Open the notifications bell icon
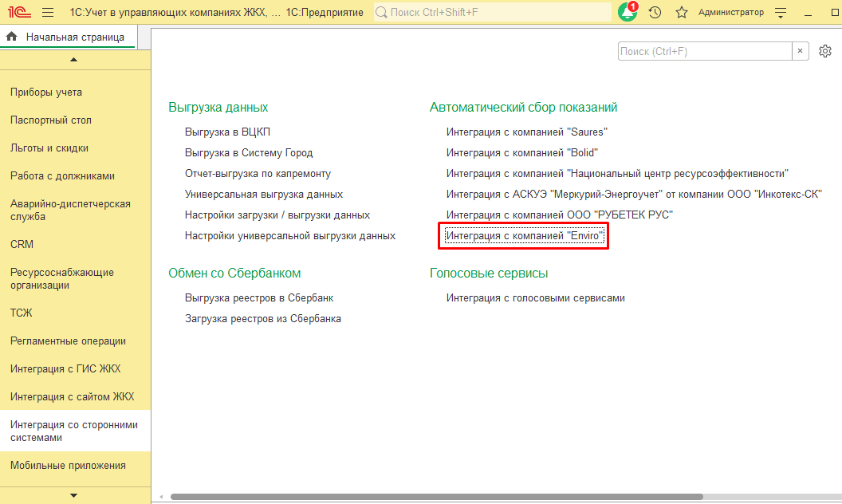This screenshot has width=842, height=504. (x=628, y=12)
